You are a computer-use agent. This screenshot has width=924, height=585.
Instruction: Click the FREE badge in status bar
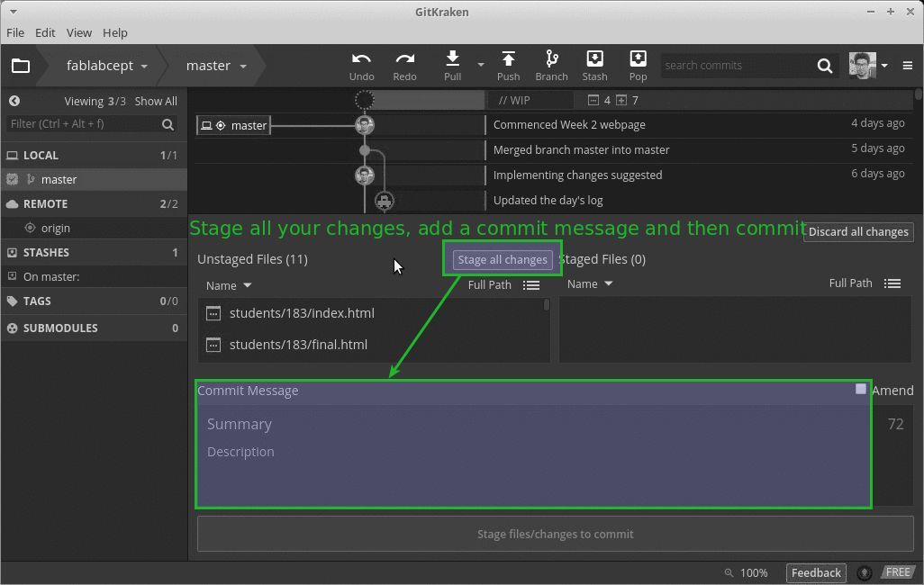pos(898,572)
